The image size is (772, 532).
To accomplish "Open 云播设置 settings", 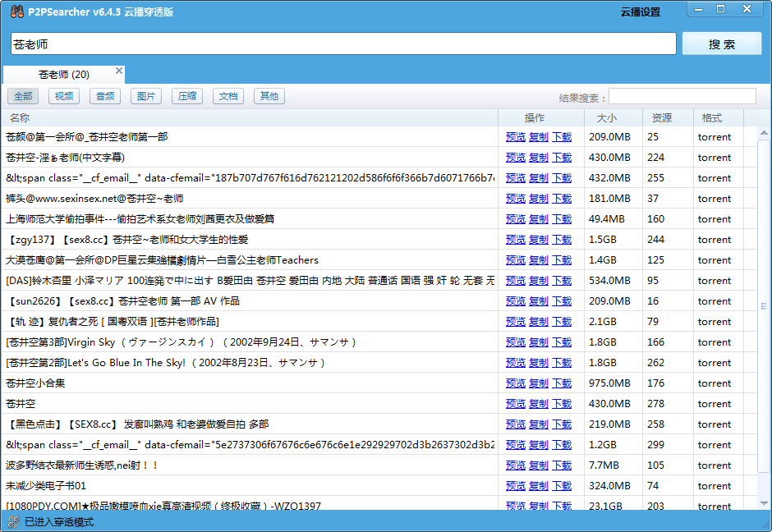I will click(640, 11).
